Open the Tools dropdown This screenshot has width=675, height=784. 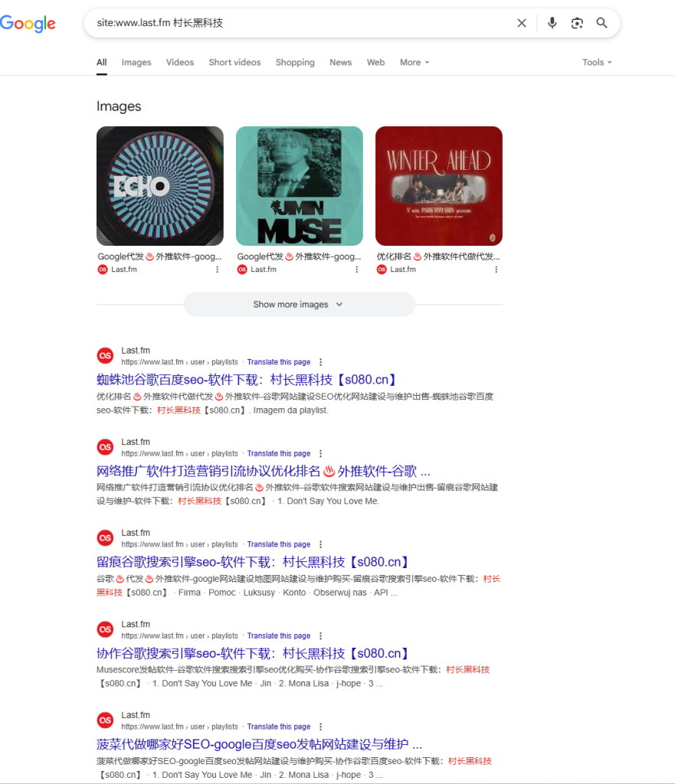tap(596, 62)
